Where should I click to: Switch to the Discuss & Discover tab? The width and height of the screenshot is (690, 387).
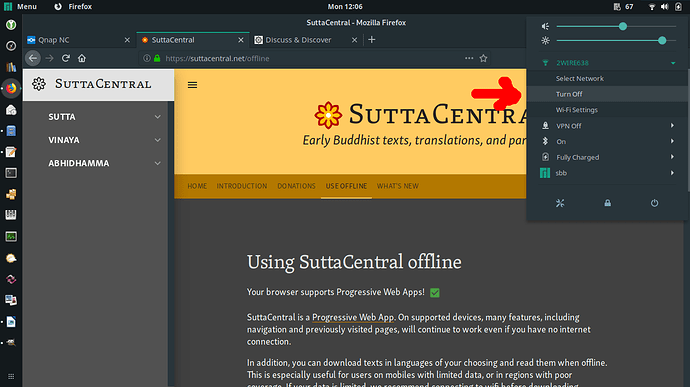(306, 40)
